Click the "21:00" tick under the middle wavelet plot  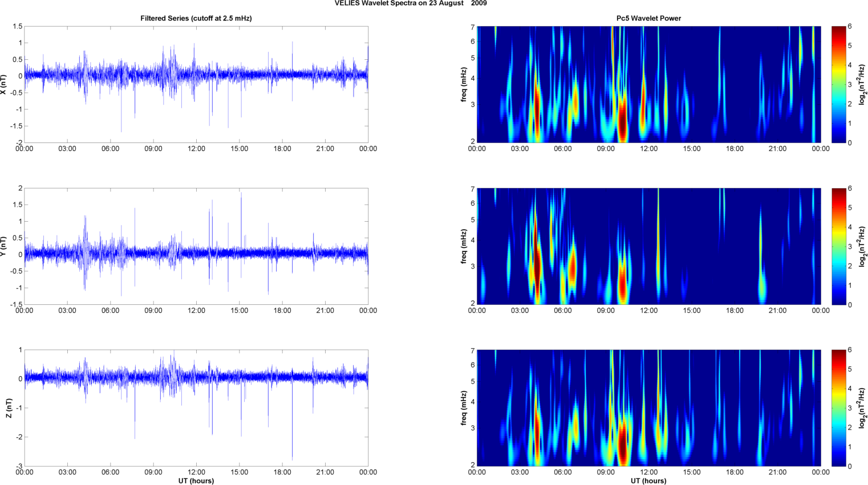(x=777, y=311)
